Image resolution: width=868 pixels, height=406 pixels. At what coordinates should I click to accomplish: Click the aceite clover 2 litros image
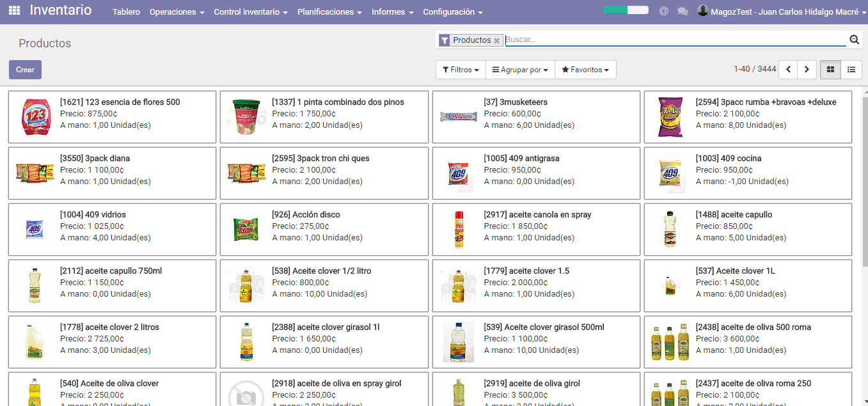(x=35, y=342)
